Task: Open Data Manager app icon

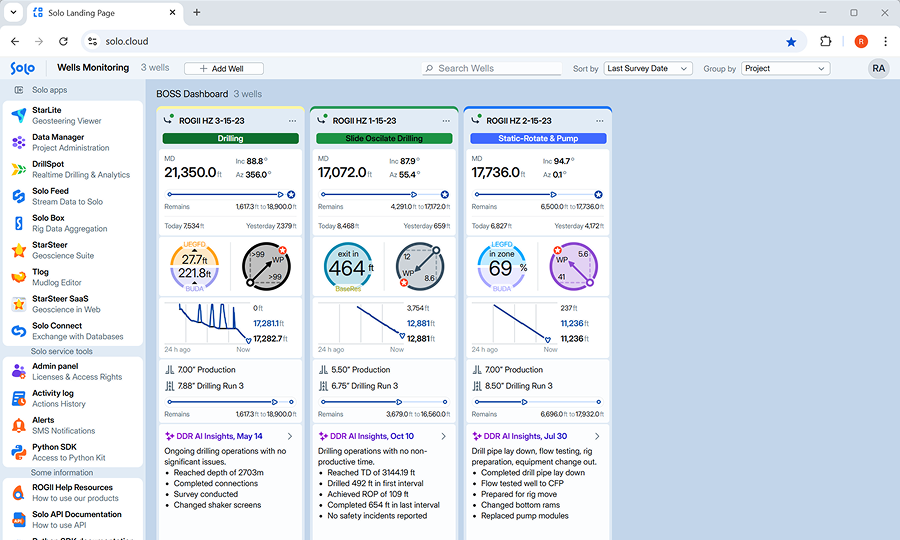Action: click(x=19, y=142)
